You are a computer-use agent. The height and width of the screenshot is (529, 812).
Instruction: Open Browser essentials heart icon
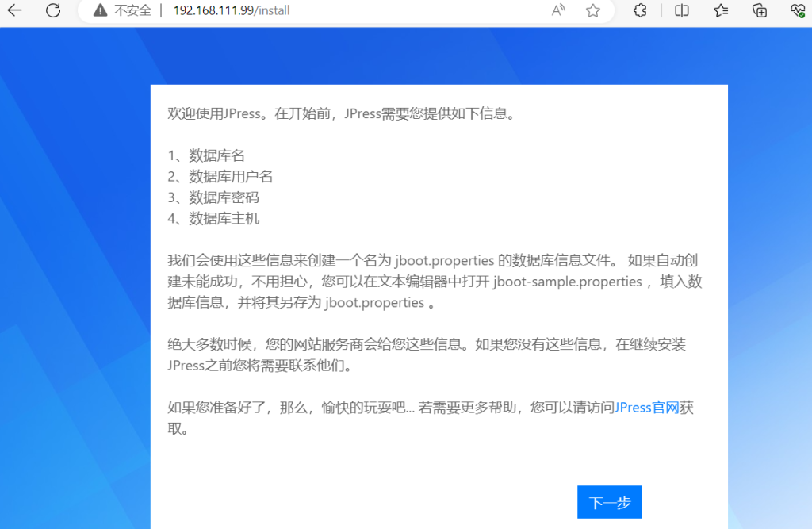pyautogui.click(x=798, y=10)
